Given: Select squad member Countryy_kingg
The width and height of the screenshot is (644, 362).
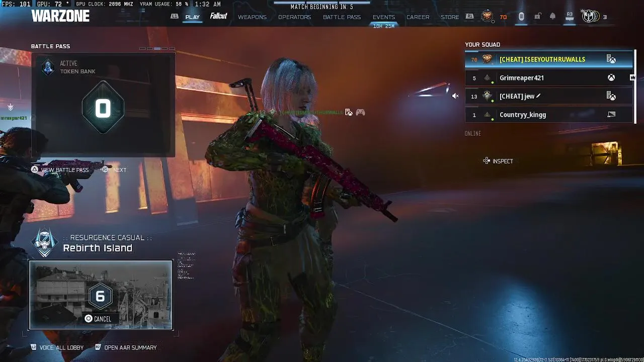Looking at the screenshot, I should click(x=549, y=115).
